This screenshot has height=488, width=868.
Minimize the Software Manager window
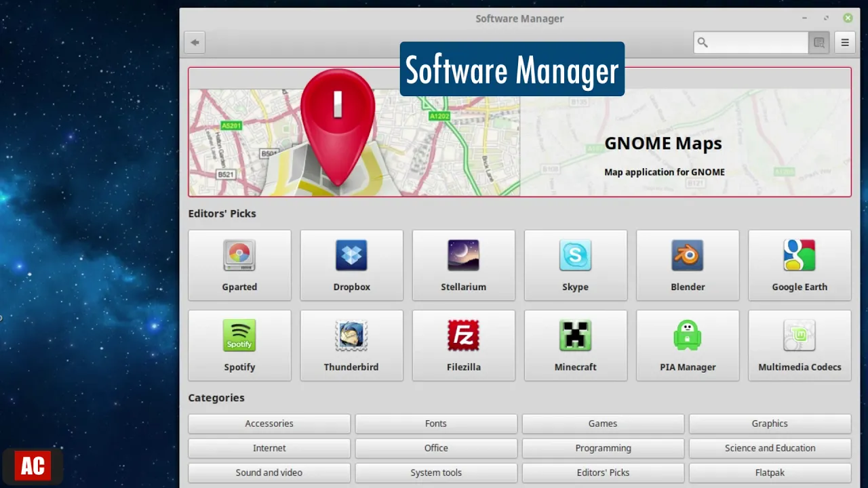(x=805, y=18)
